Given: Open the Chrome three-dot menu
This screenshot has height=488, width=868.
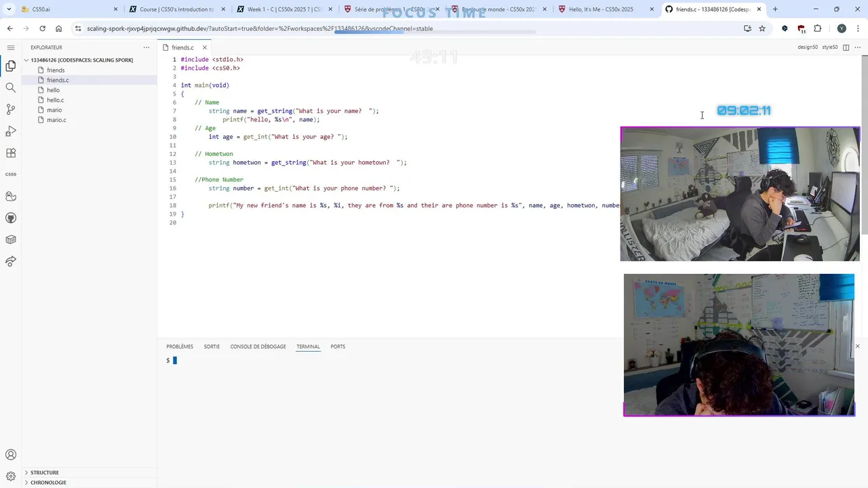Looking at the screenshot, I should [x=858, y=28].
